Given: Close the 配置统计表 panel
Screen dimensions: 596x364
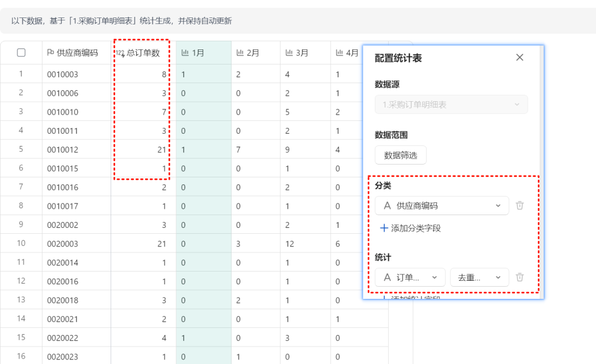Looking at the screenshot, I should coord(520,58).
